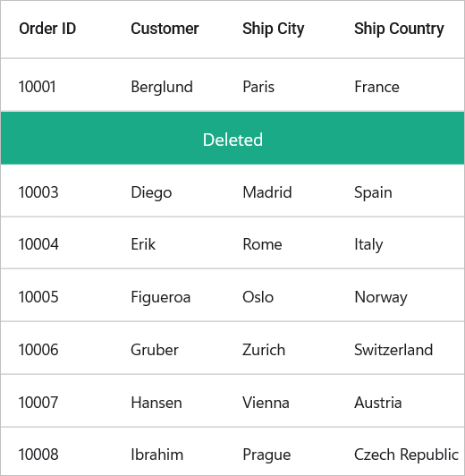Tap the green Deleted row banner

[232, 138]
